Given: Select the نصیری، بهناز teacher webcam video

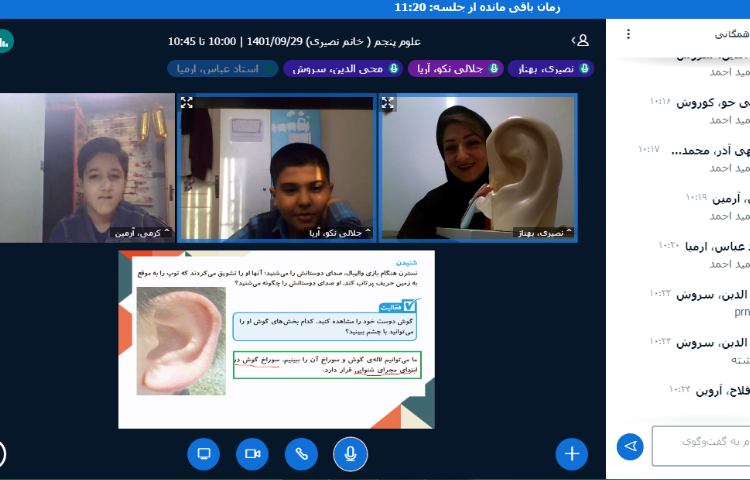Looking at the screenshot, I should pyautogui.click(x=478, y=167).
